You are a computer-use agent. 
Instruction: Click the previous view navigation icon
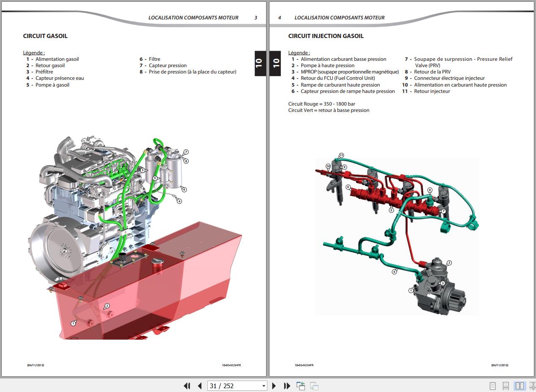301,386
